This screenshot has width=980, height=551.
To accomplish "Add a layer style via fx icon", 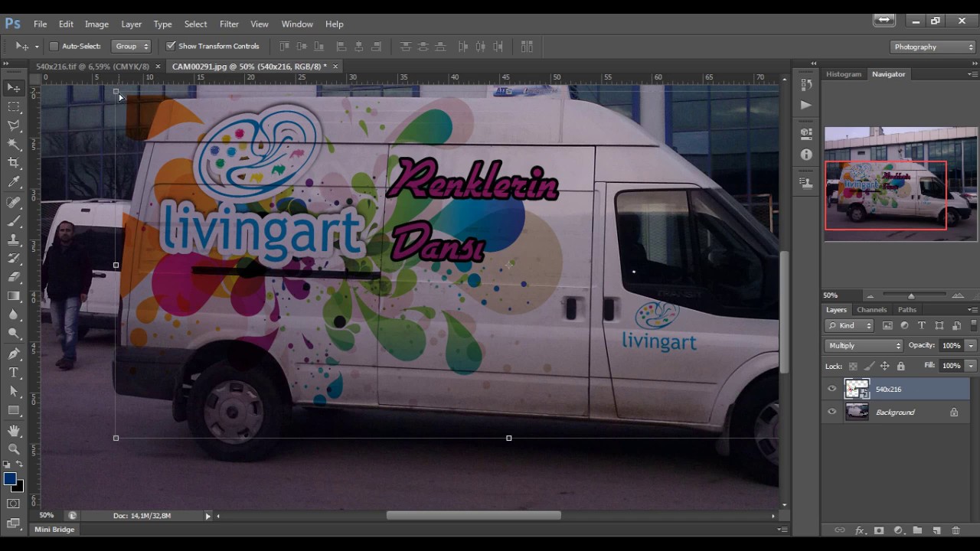I will 860,530.
